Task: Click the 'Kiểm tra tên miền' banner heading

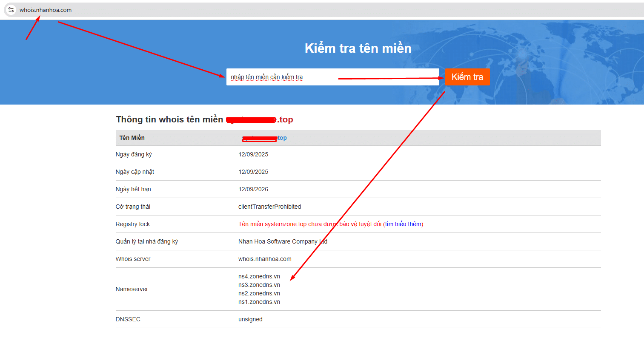Action: tap(358, 48)
